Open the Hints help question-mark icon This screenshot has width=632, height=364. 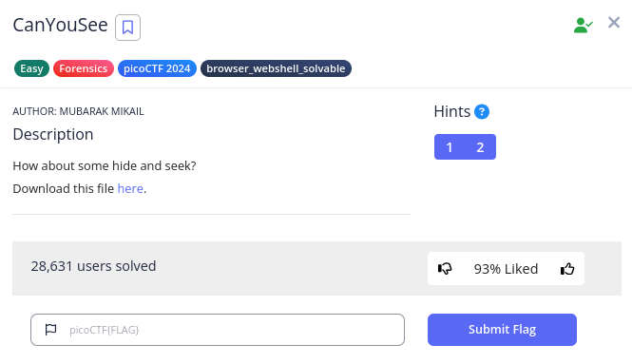click(482, 111)
